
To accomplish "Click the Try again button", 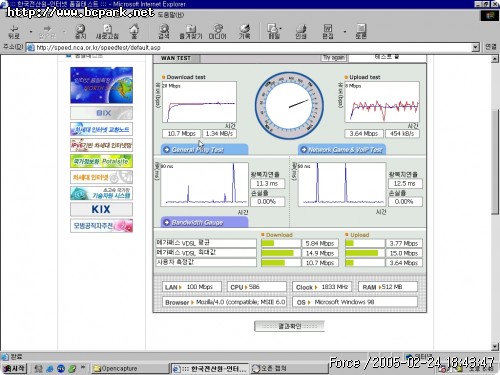I will pos(334,58).
